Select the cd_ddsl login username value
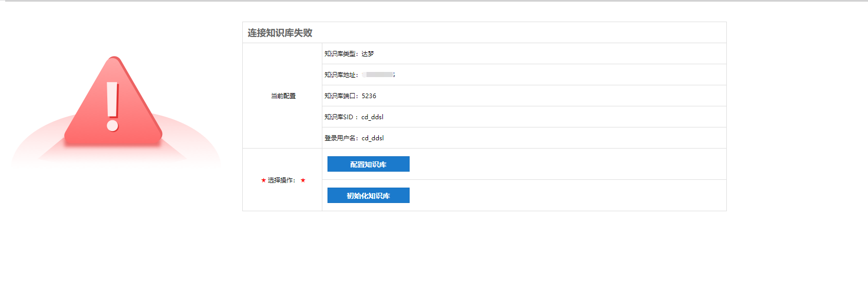 point(373,138)
